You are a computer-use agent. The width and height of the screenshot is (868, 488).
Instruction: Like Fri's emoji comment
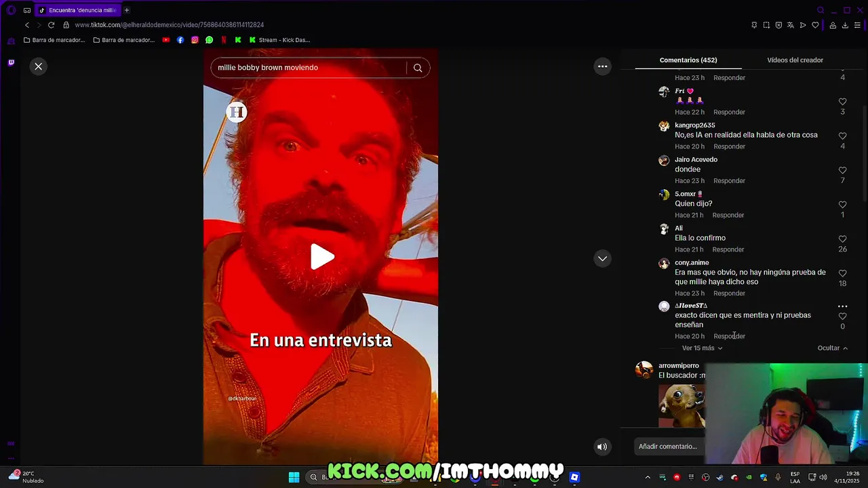[x=842, y=102]
